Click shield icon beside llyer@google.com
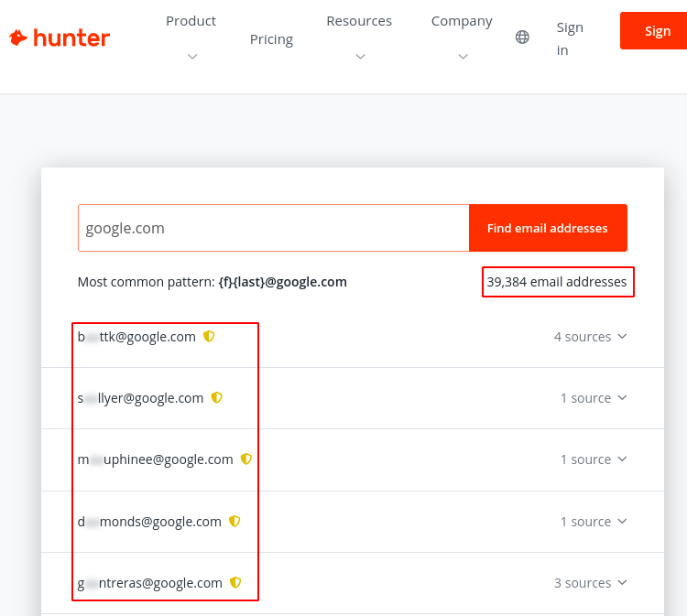 [x=217, y=397]
